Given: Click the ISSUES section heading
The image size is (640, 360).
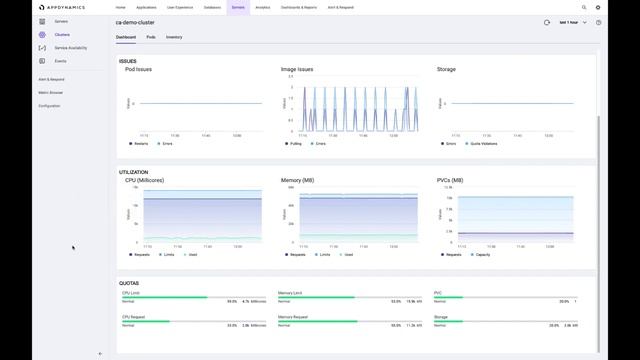Looking at the screenshot, I should 128,61.
